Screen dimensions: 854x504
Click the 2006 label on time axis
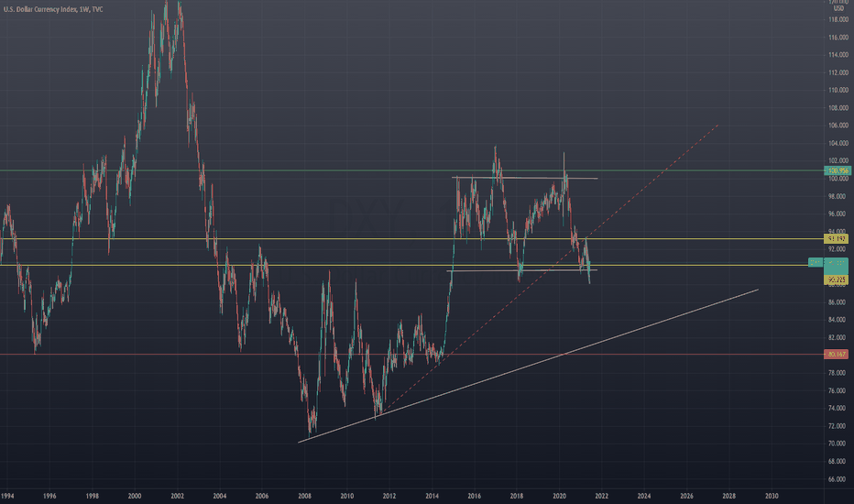[262, 496]
